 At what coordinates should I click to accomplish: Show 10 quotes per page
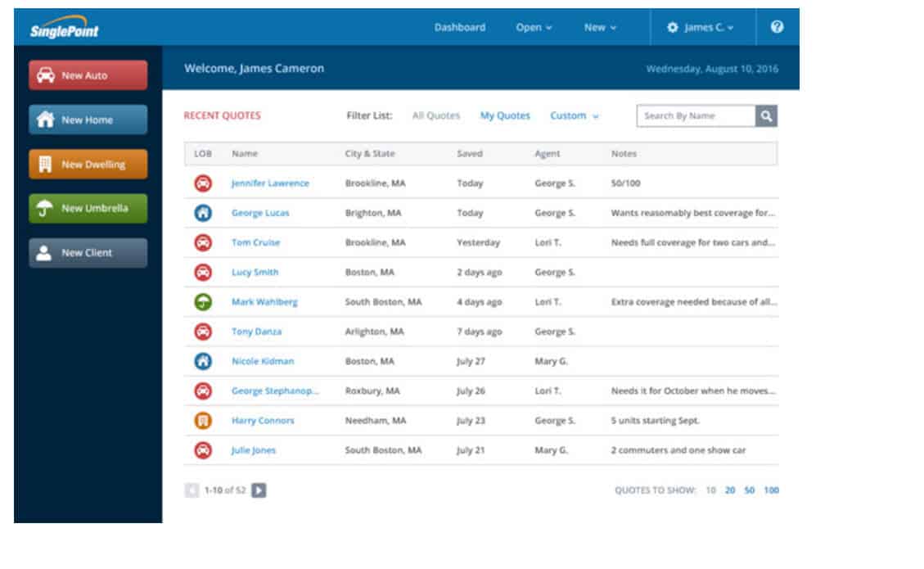point(710,490)
